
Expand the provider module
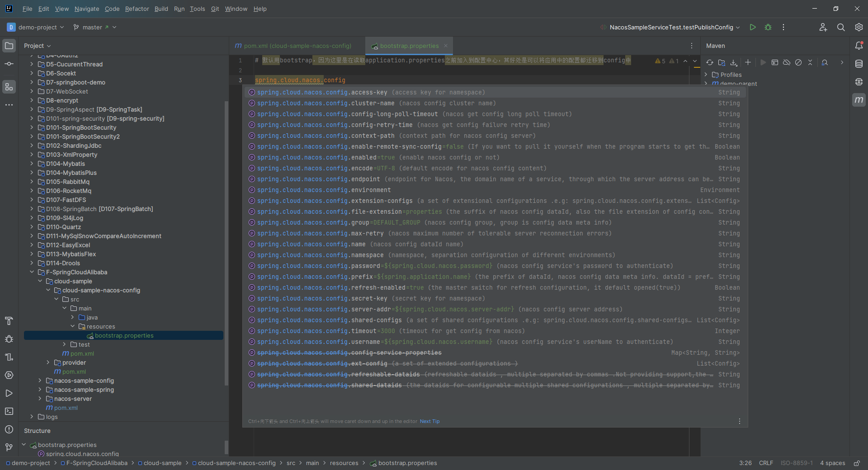click(48, 362)
